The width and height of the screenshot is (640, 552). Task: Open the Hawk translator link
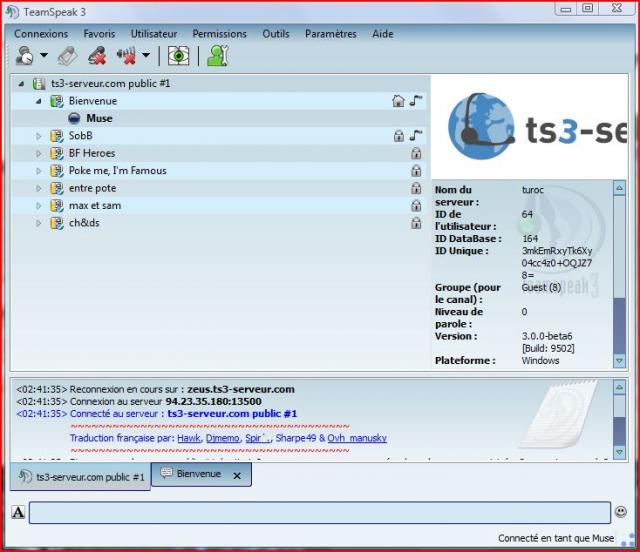(189, 438)
